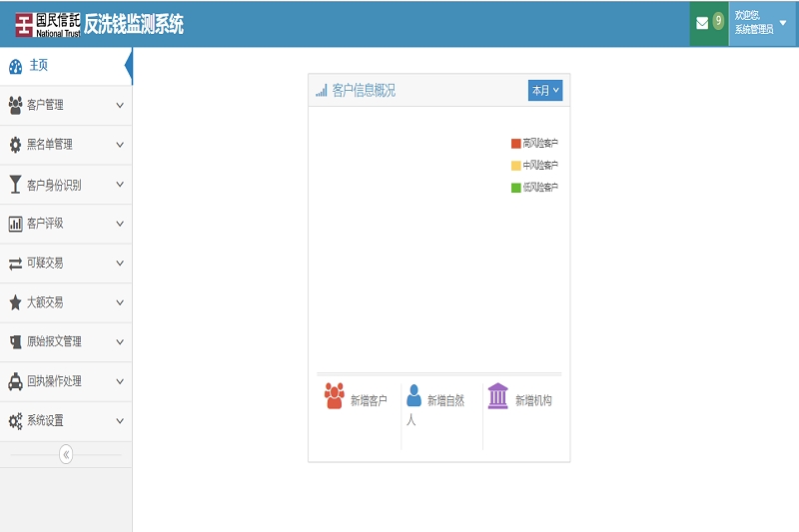Click the red group icon for 新增客户
799x532 pixels.
pos(335,395)
